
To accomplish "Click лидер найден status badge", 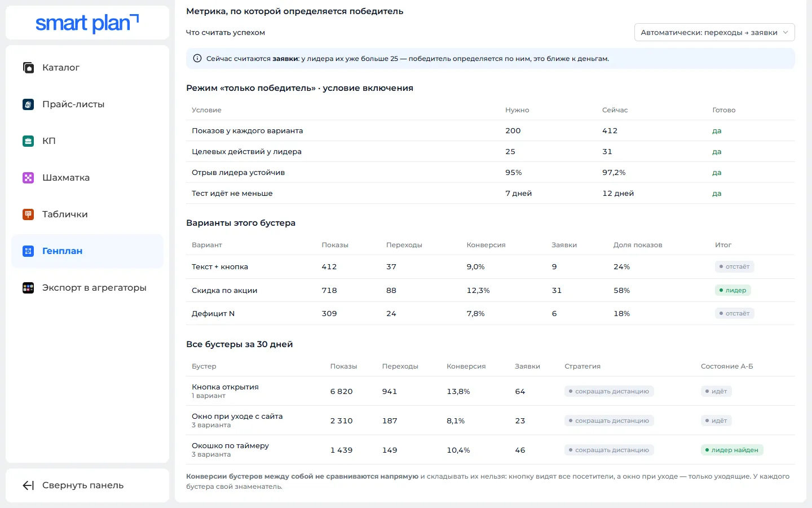I will click(732, 450).
